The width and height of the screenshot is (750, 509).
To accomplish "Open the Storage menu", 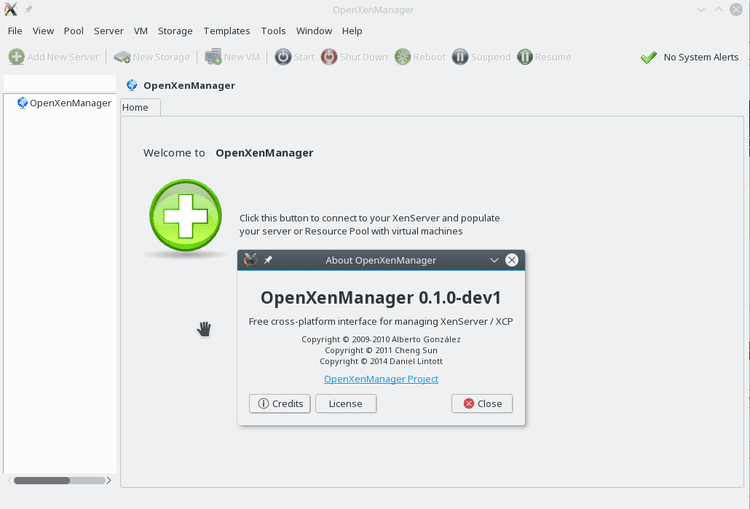I will click(175, 31).
